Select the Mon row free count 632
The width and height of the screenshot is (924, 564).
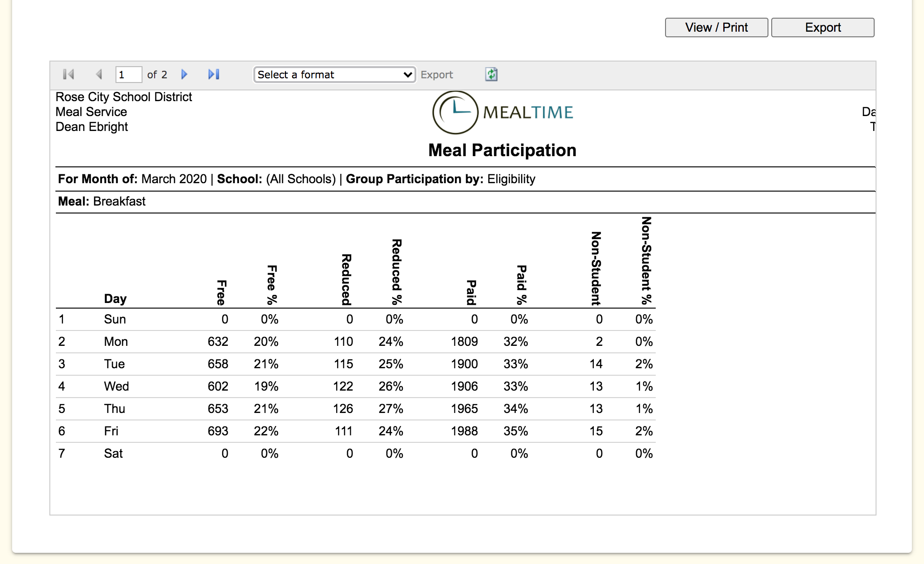pos(217,342)
